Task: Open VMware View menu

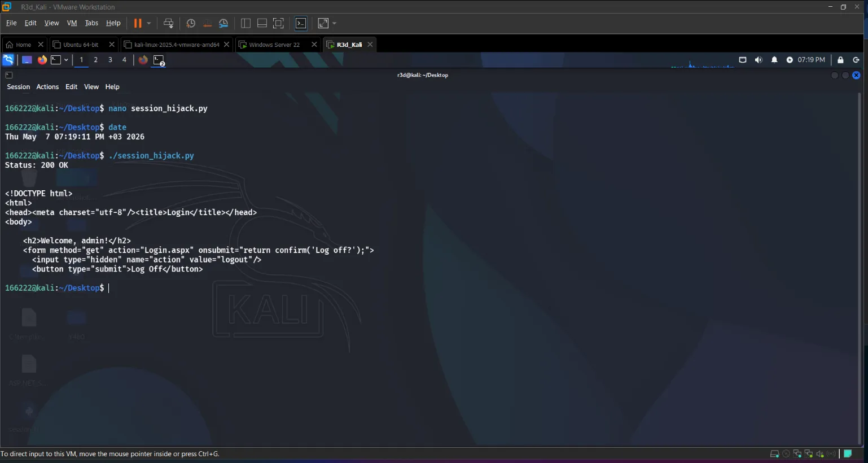Action: point(51,23)
